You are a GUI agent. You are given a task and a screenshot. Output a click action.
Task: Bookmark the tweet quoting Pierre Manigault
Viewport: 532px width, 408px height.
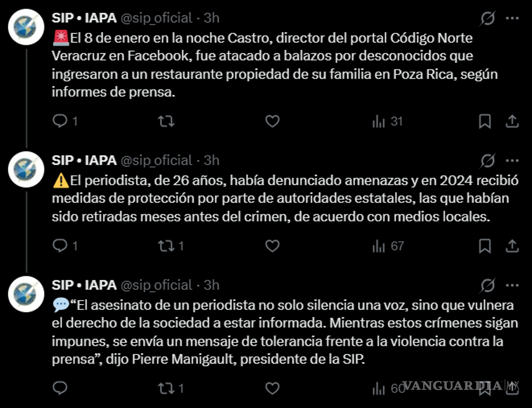pos(486,389)
